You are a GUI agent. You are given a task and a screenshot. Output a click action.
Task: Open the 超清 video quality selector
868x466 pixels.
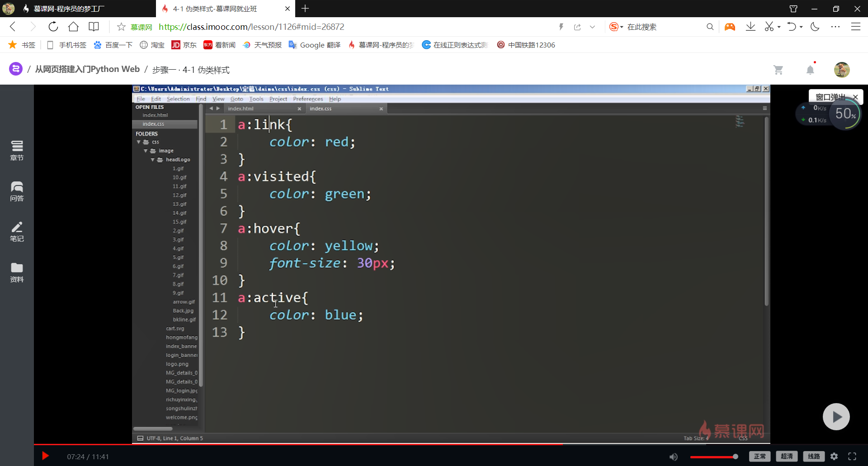(787, 456)
